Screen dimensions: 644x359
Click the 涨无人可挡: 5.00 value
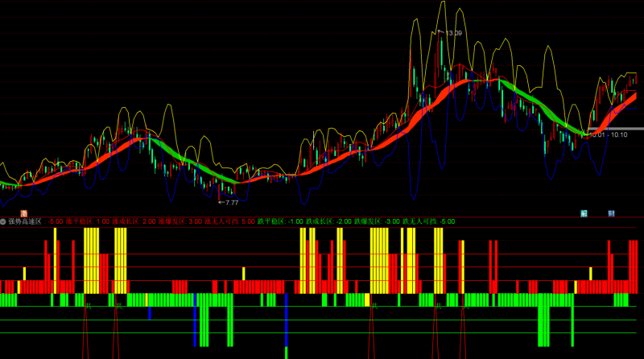pos(230,221)
